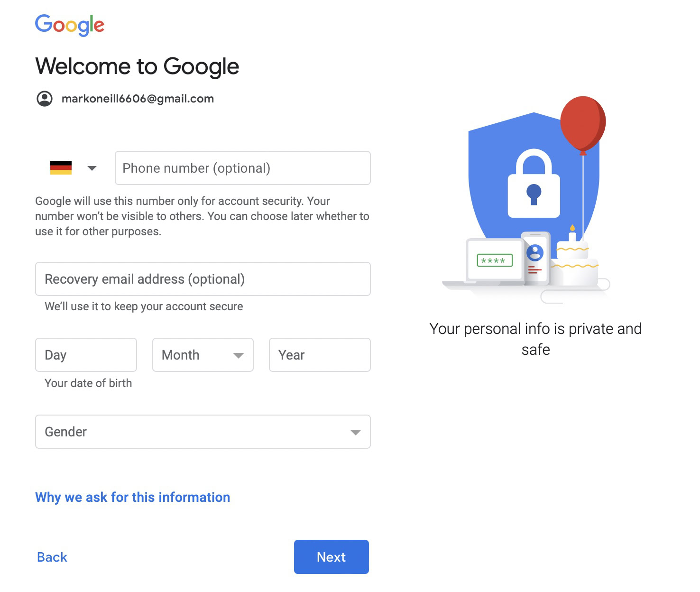Click the "Welcome to Google" heading
The width and height of the screenshot is (700, 592).
click(137, 66)
